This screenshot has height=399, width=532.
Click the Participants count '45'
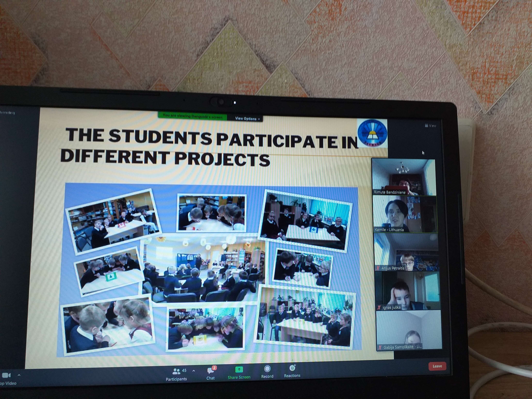click(184, 370)
